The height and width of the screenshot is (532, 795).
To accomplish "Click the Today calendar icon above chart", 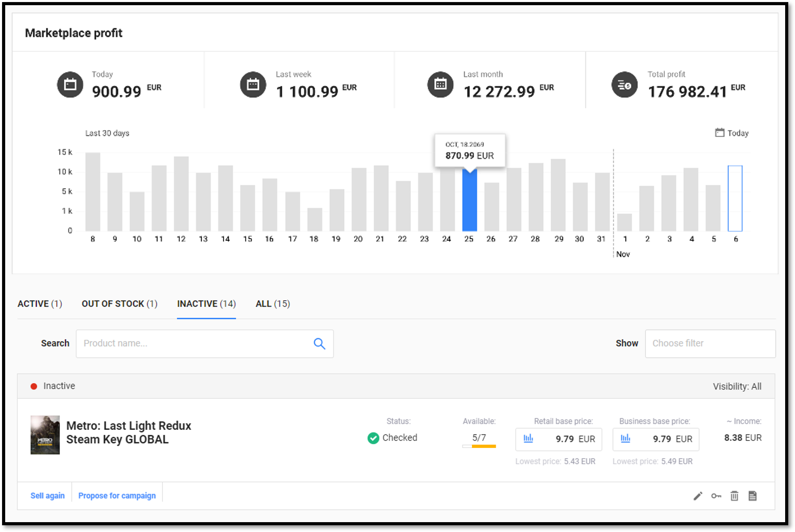I will click(x=720, y=133).
